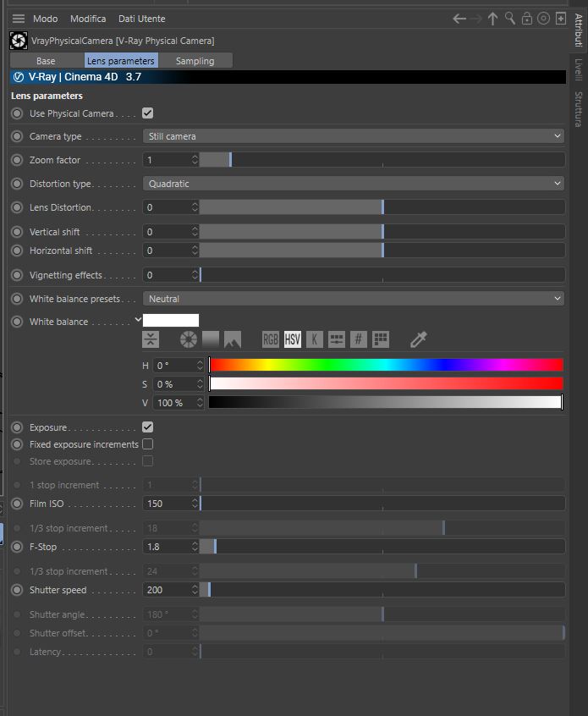
Task: Click Shutter speed spinner arrows
Action: (195, 590)
